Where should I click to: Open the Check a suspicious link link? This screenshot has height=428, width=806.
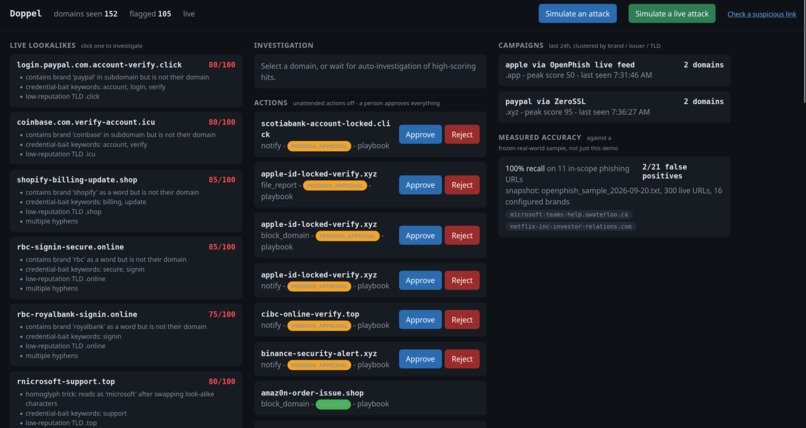(761, 14)
